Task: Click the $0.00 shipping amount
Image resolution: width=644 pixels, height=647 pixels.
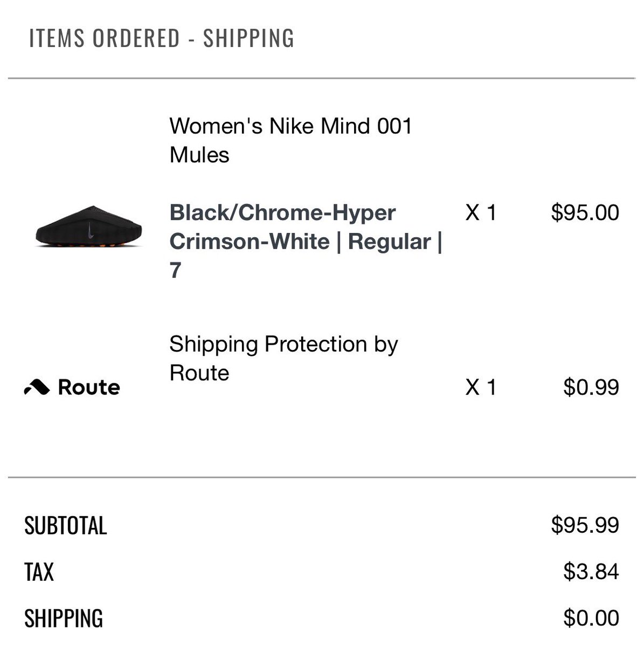Action: [x=591, y=618]
